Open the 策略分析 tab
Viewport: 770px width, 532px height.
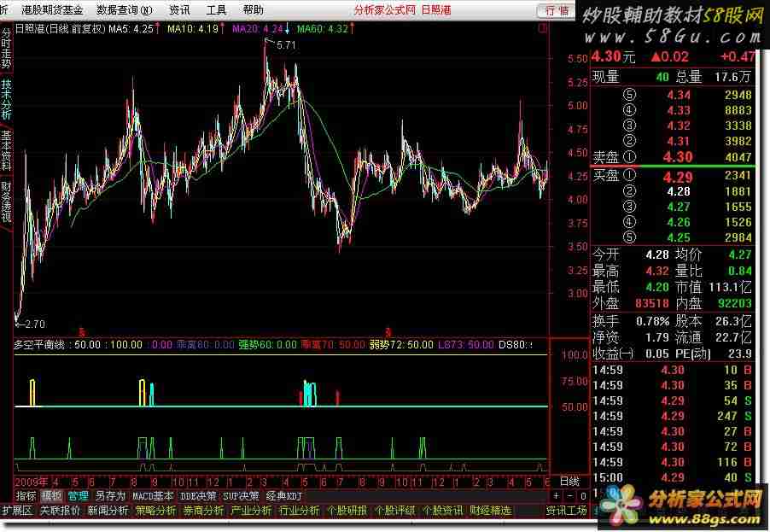[155, 511]
